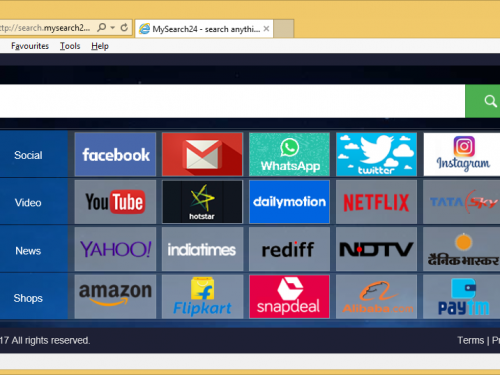Open the Paytm tile
The image size is (500, 375).
tap(462, 297)
